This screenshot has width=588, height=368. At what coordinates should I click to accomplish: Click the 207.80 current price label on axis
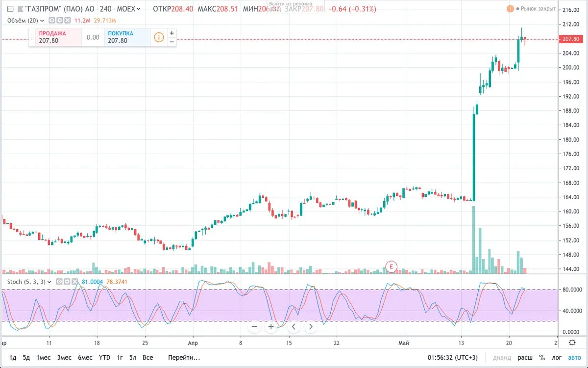click(x=571, y=39)
